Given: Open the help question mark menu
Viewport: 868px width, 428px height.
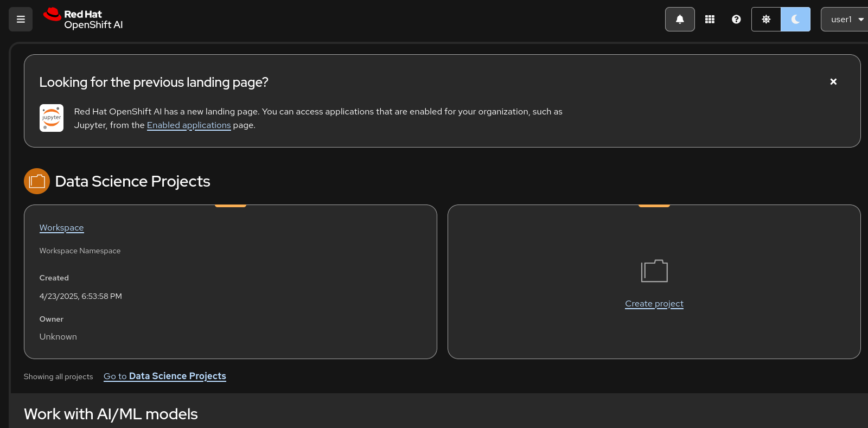Looking at the screenshot, I should click(x=736, y=20).
